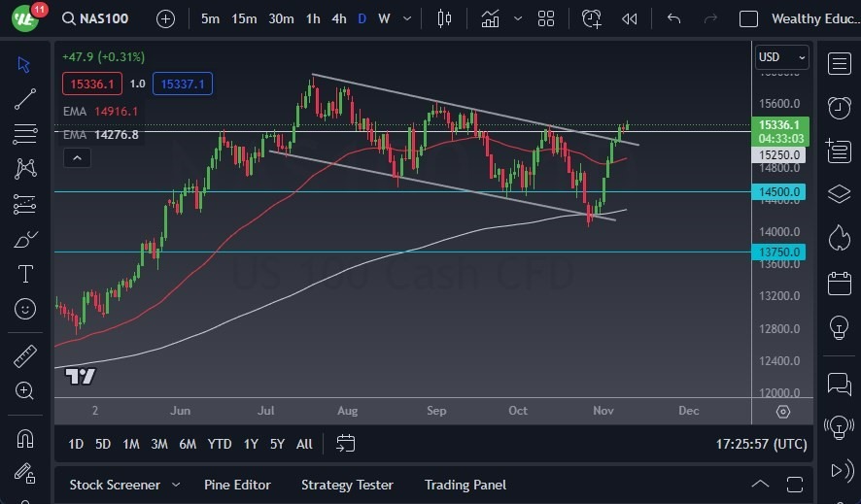Select the 1h timeframe
The height and width of the screenshot is (504, 861).
(313, 18)
